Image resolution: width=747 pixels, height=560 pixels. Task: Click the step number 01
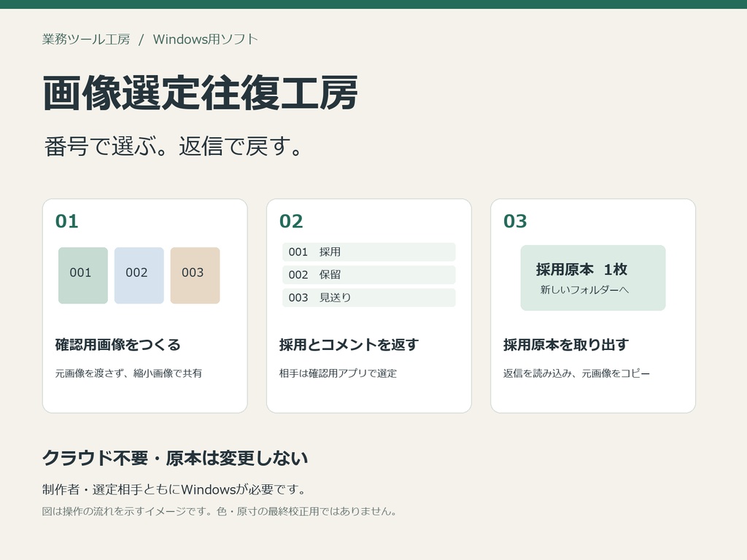point(66,222)
